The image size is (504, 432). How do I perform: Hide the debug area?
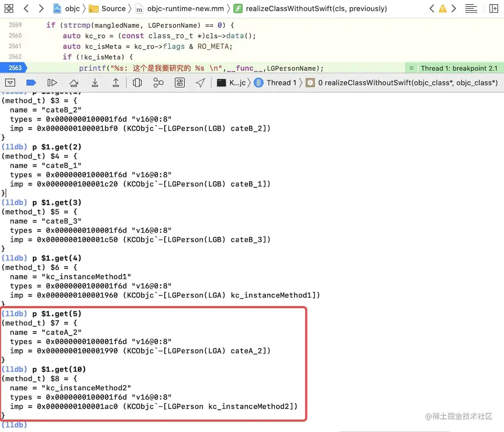point(10,83)
